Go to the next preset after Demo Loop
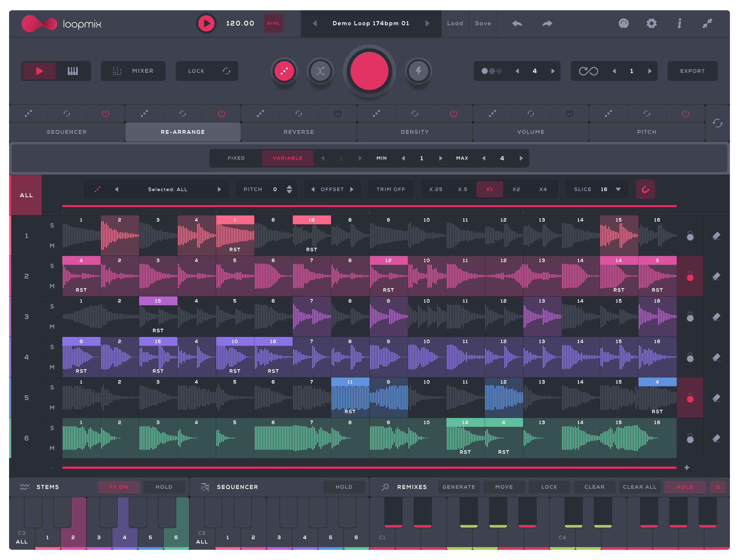 point(427,23)
